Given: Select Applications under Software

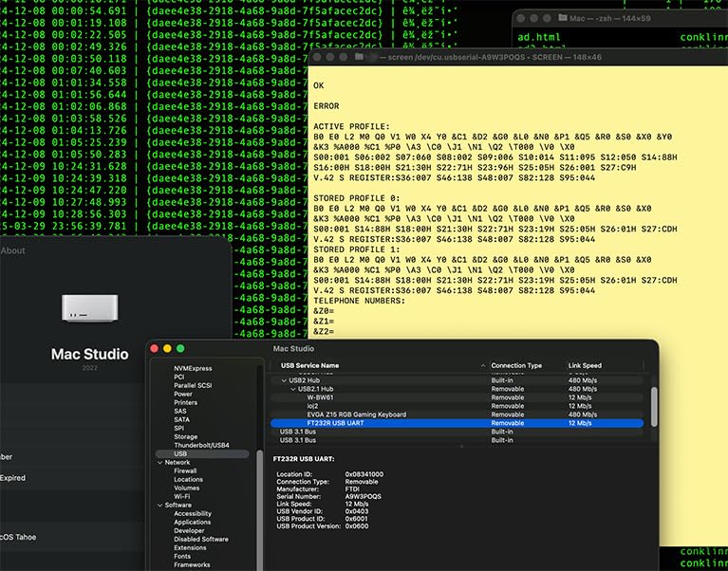Looking at the screenshot, I should point(193,523).
